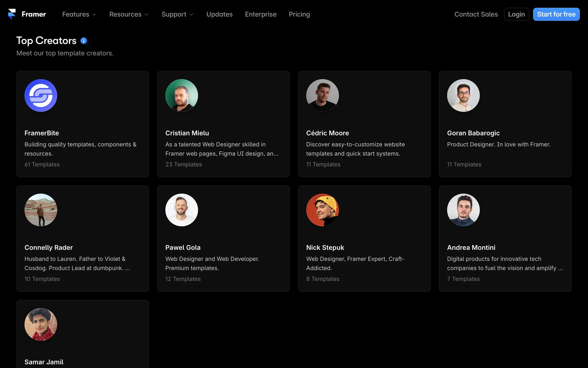Open Connelly Rader's desert photo avatar
Viewport: 588px width, 368px height.
[x=41, y=210]
